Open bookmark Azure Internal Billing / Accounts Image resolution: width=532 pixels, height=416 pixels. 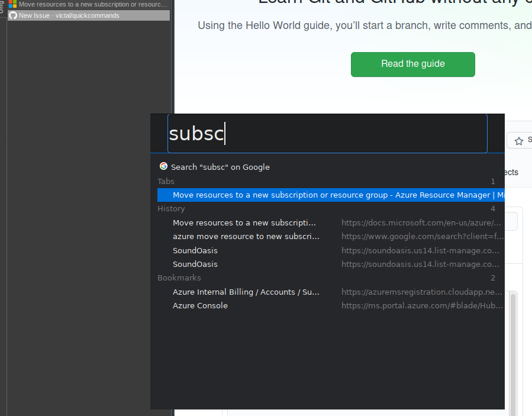[246, 292]
